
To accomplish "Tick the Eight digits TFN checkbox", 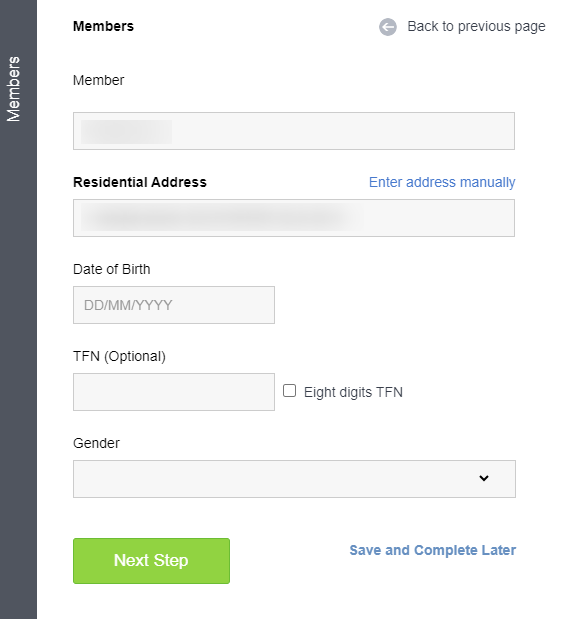I will pos(289,391).
